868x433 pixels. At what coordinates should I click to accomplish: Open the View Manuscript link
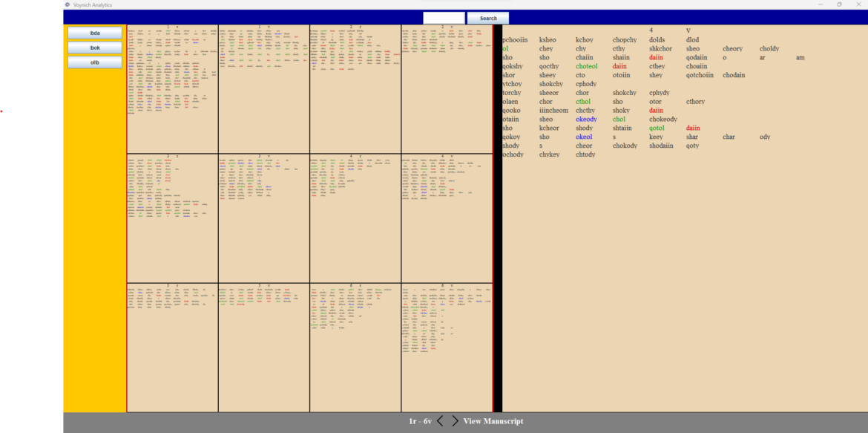click(493, 421)
